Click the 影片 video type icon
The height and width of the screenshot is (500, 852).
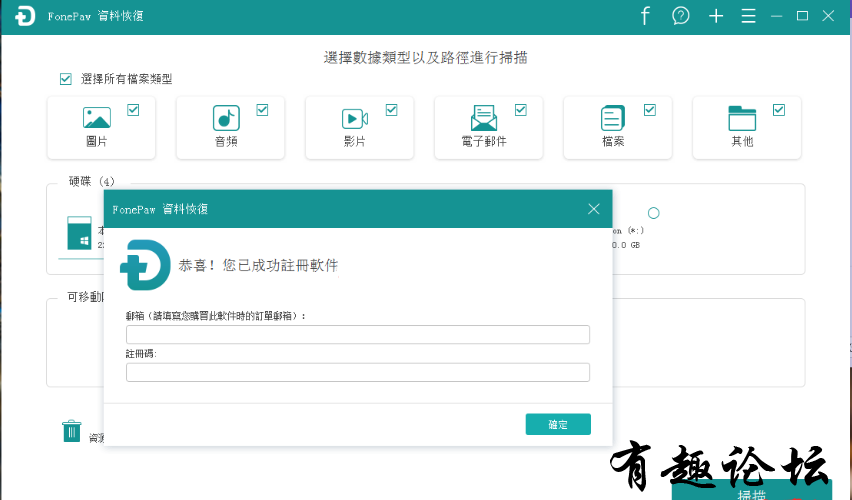[x=355, y=118]
